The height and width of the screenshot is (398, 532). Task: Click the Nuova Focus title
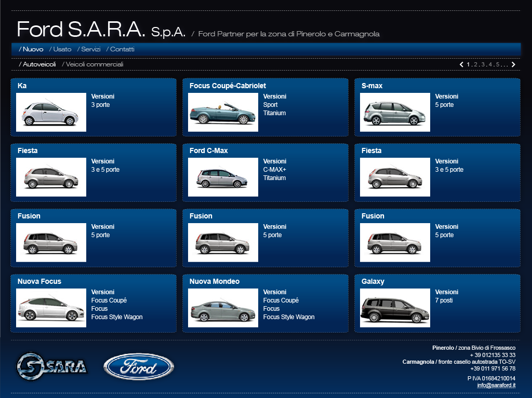click(39, 281)
